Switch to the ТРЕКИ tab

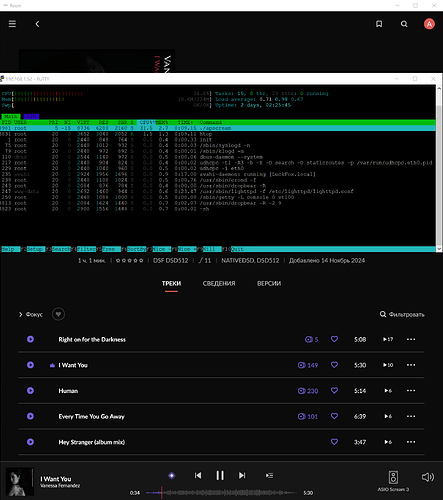[171, 283]
